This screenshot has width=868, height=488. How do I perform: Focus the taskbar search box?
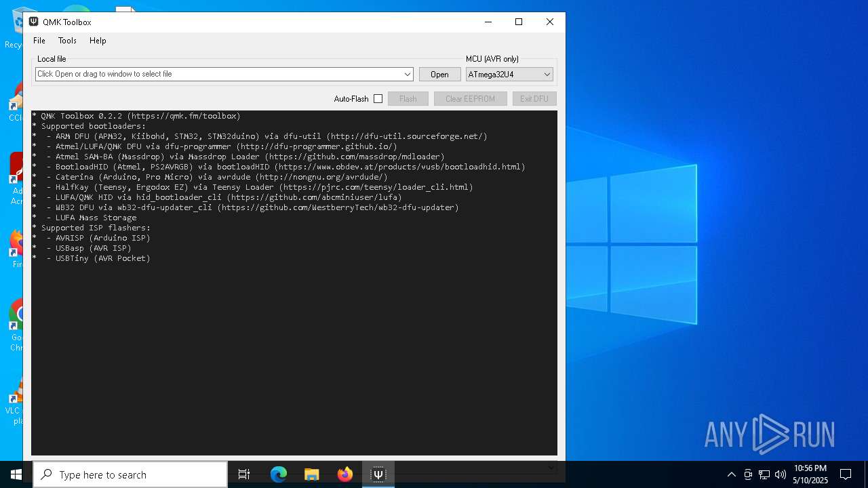130,474
